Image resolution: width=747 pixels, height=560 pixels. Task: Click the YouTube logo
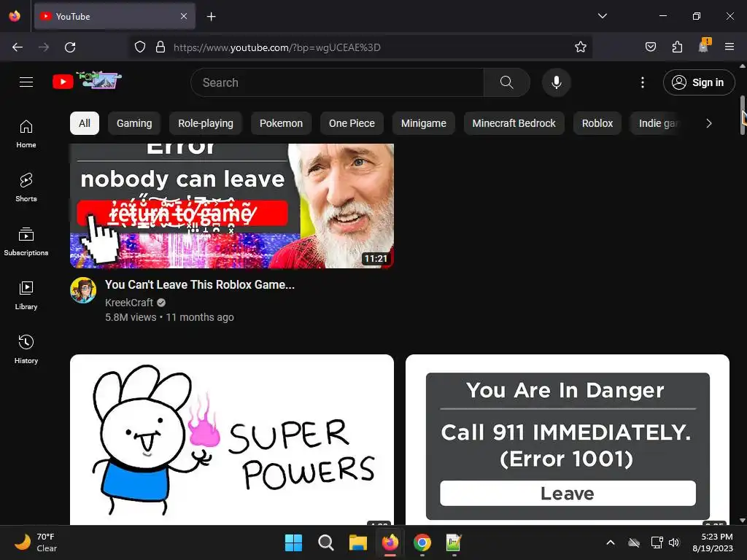(x=87, y=81)
